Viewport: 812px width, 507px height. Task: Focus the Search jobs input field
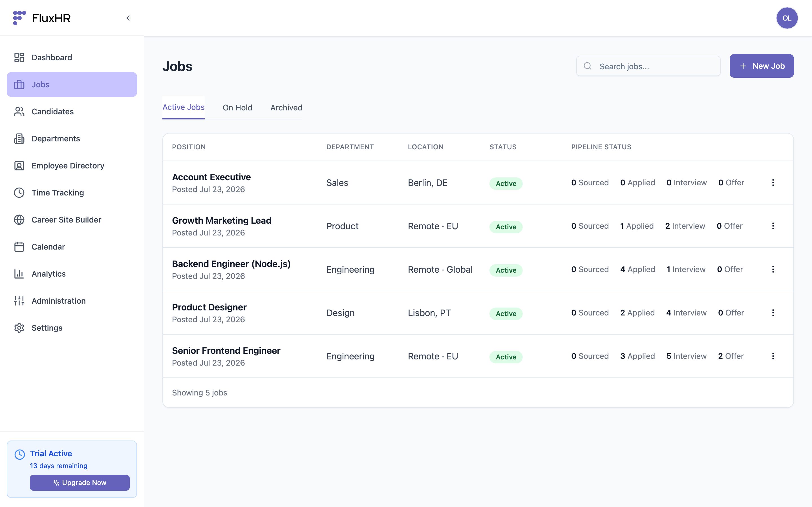648,66
